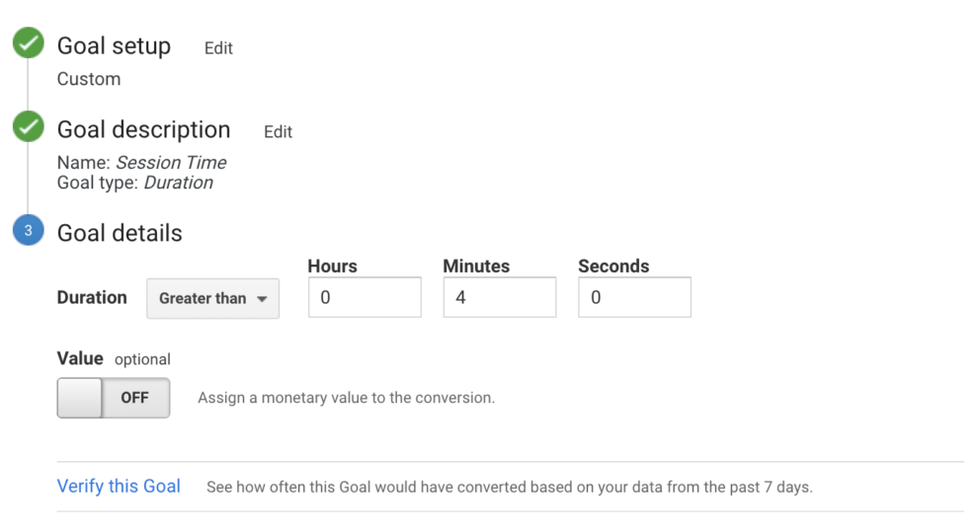Click the Verify this Goal link
This screenshot has width=980, height=532.
pos(119,486)
